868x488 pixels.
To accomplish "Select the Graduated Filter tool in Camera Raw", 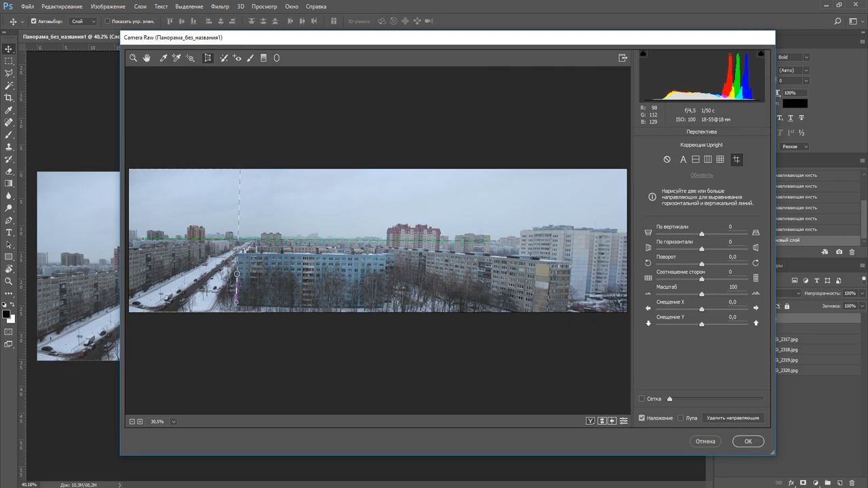I will coord(264,58).
